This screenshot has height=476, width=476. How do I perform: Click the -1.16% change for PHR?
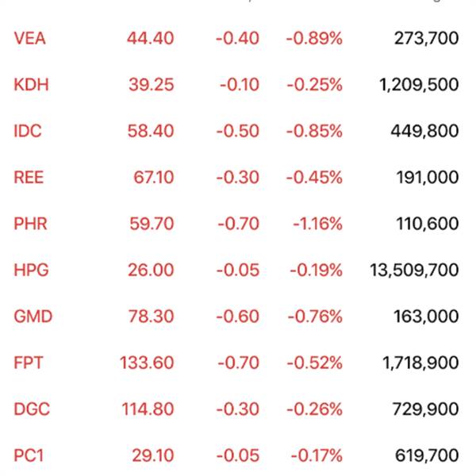(317, 224)
